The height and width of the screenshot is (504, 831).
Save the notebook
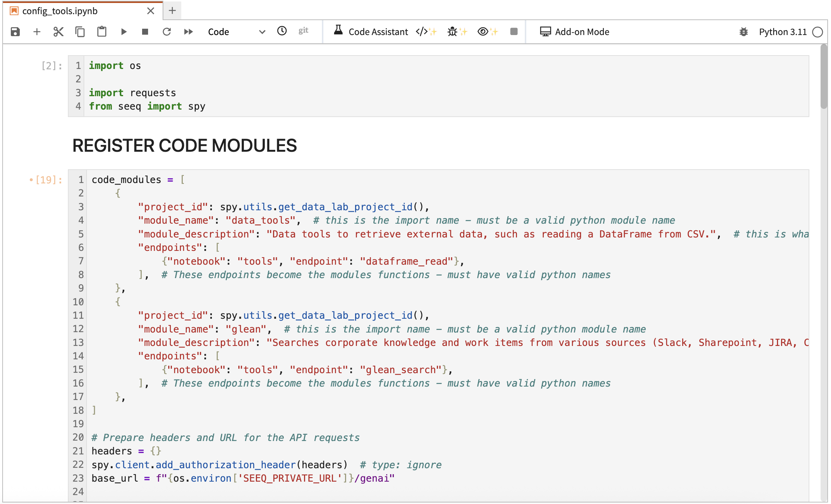tap(15, 32)
